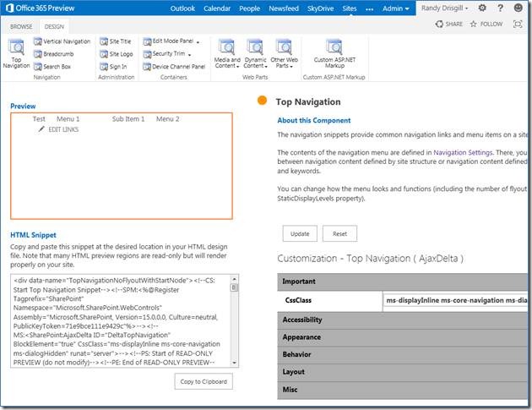
Task: Click Menu 2 in preview
Action: click(167, 119)
